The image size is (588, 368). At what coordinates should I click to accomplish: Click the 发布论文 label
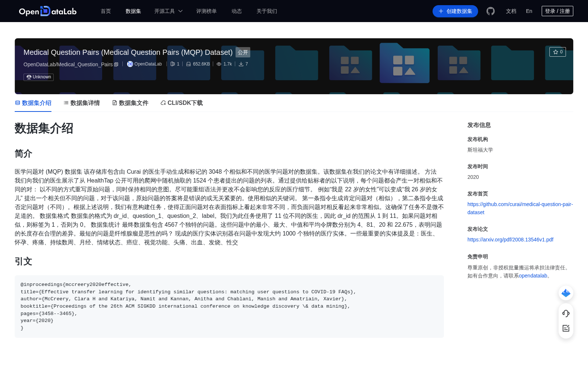click(x=478, y=229)
